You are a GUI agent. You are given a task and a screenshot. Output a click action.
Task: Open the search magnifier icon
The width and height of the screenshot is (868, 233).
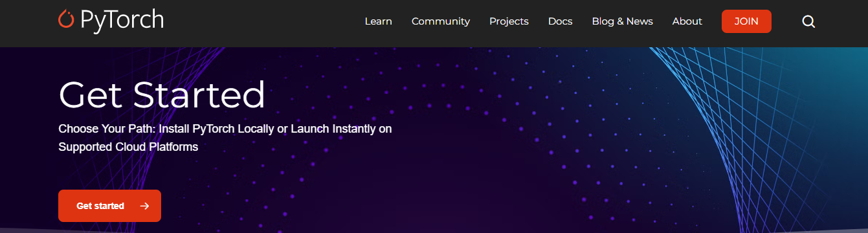[x=808, y=21]
